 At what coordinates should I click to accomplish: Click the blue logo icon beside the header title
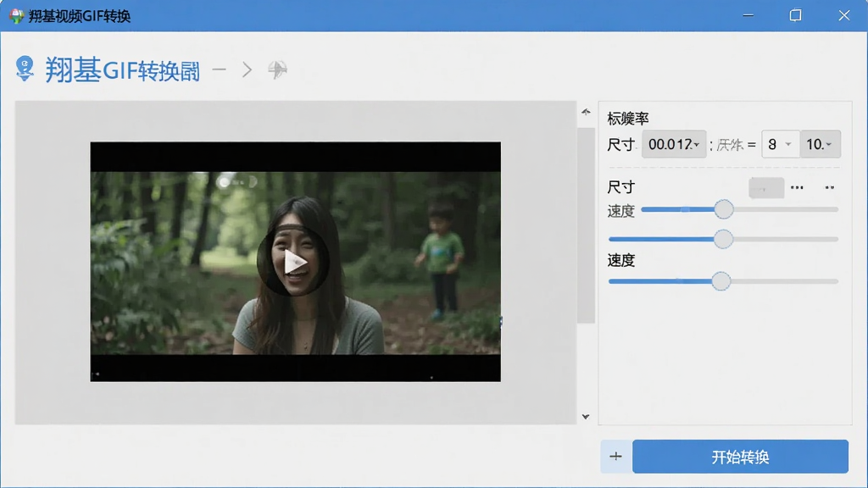point(25,69)
